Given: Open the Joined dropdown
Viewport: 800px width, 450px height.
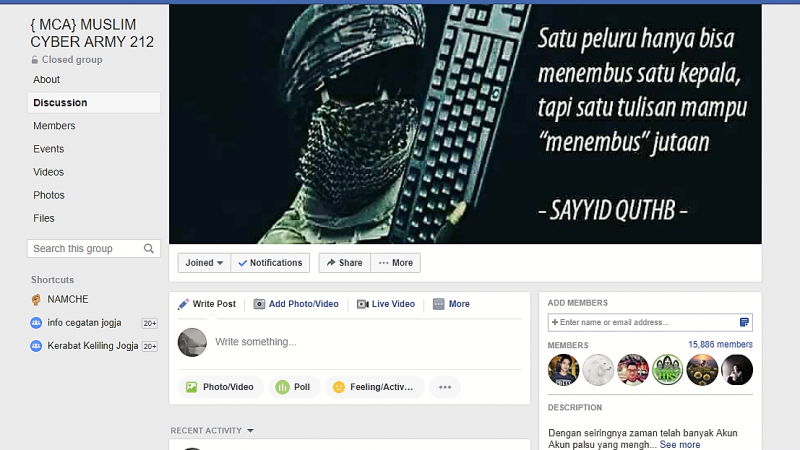Looking at the screenshot, I should point(204,263).
